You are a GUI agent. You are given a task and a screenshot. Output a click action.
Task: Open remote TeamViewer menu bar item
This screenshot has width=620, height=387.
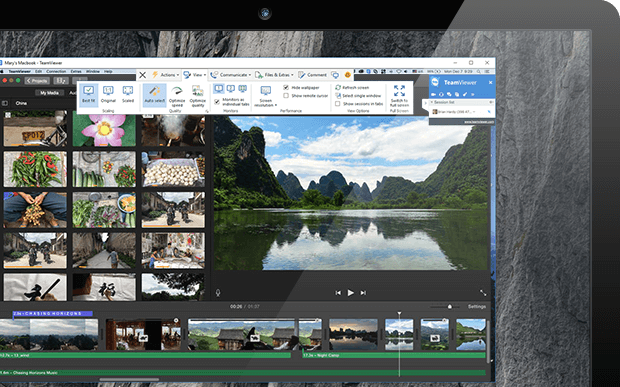tap(19, 72)
